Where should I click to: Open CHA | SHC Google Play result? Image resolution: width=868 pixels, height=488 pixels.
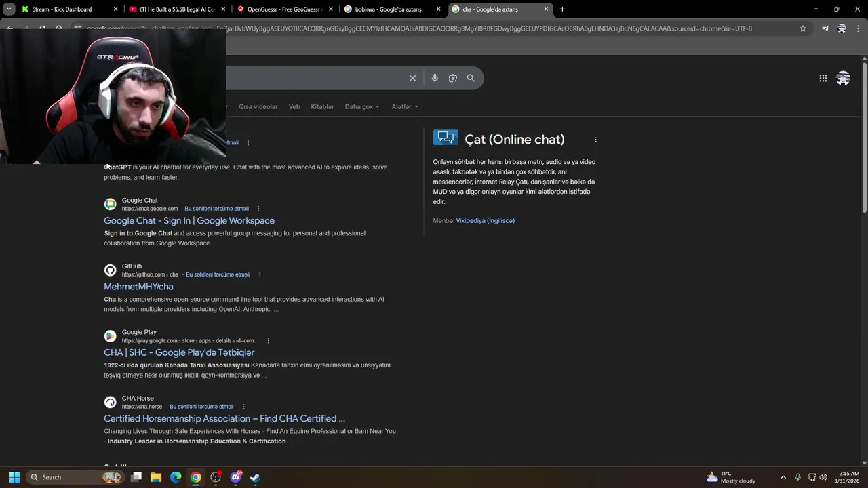(179, 352)
